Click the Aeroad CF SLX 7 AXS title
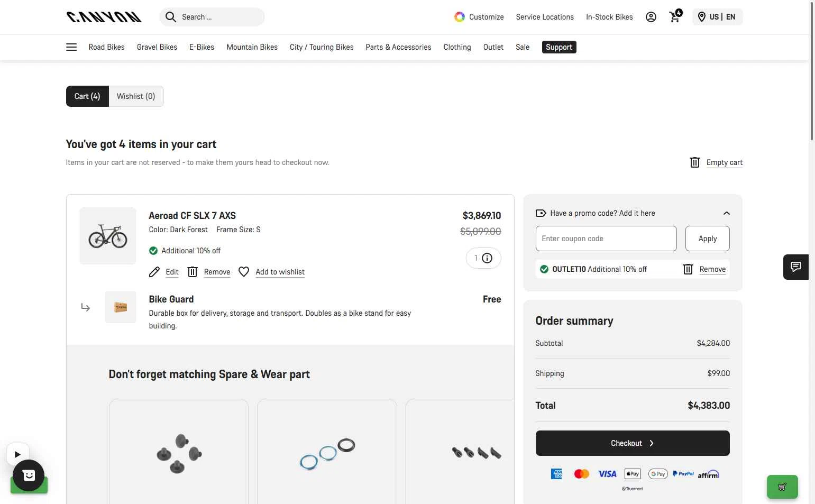This screenshot has width=815, height=504. [193, 216]
